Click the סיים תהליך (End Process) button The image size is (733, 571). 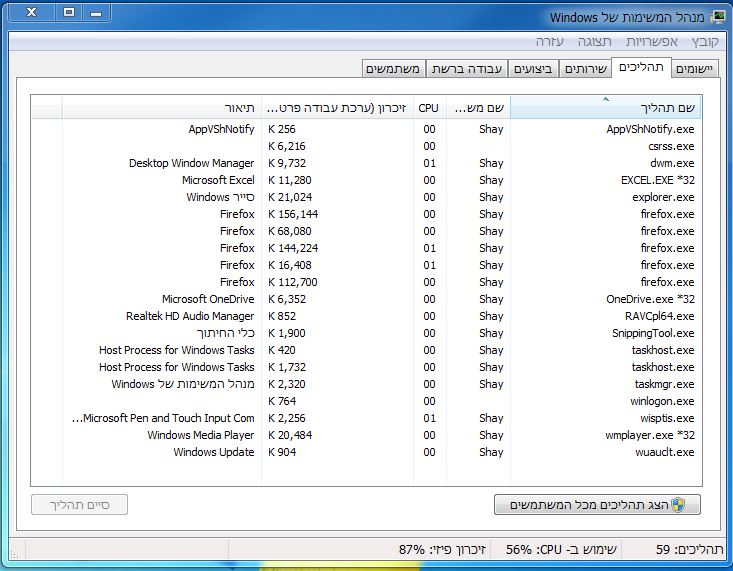coord(79,505)
